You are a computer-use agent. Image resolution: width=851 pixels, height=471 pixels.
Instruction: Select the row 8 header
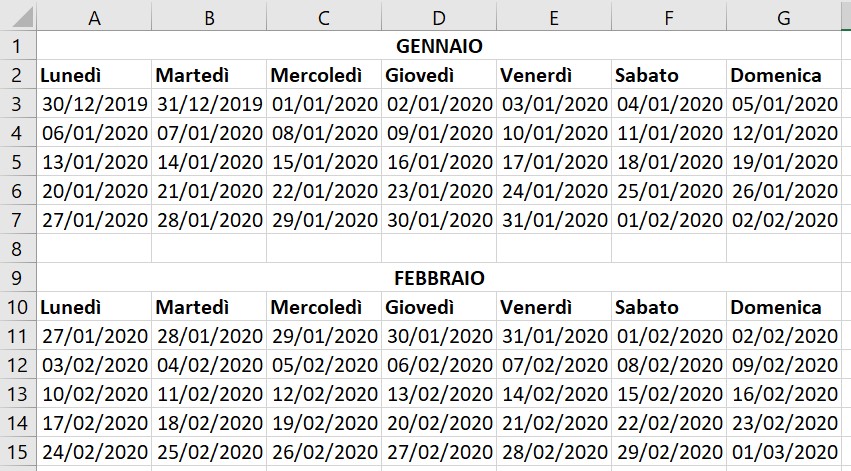point(17,249)
